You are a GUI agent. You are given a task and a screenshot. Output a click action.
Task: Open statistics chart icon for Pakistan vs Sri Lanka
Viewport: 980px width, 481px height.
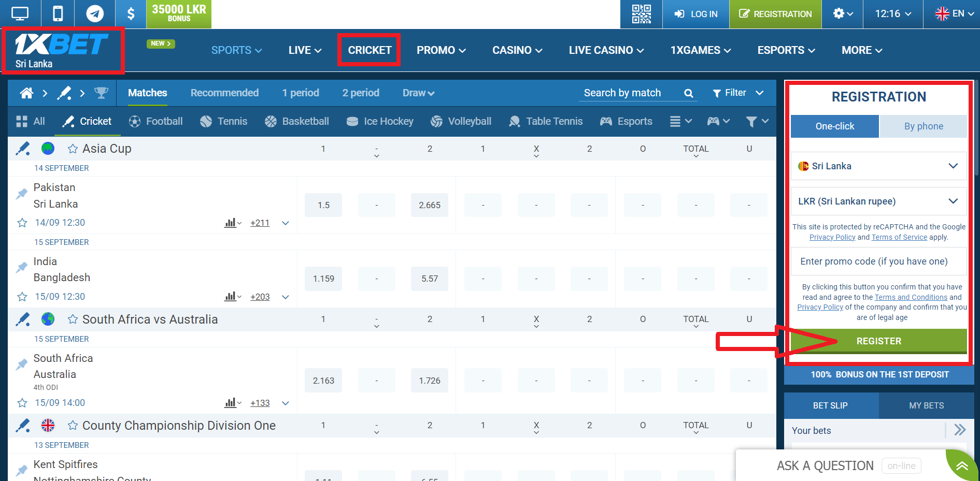[233, 223]
